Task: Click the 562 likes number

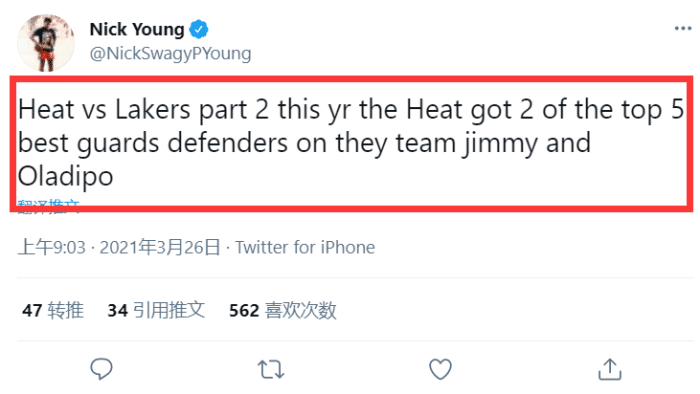Action: [244, 311]
